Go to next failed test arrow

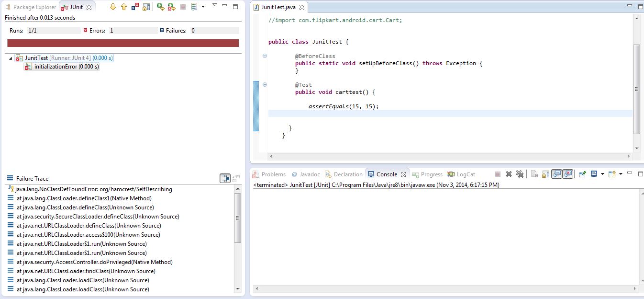click(x=113, y=7)
